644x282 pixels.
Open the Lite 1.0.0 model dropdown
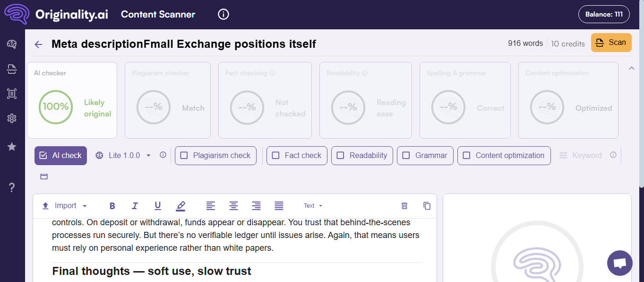click(124, 155)
